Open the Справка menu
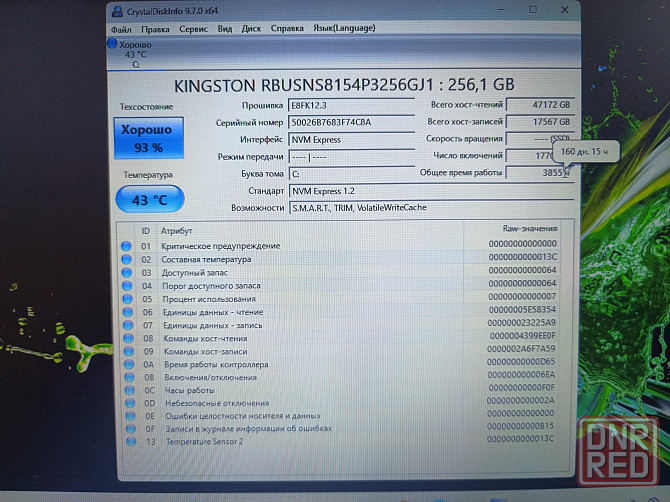Screen dimensions: 670x502 pyautogui.click(x=287, y=28)
